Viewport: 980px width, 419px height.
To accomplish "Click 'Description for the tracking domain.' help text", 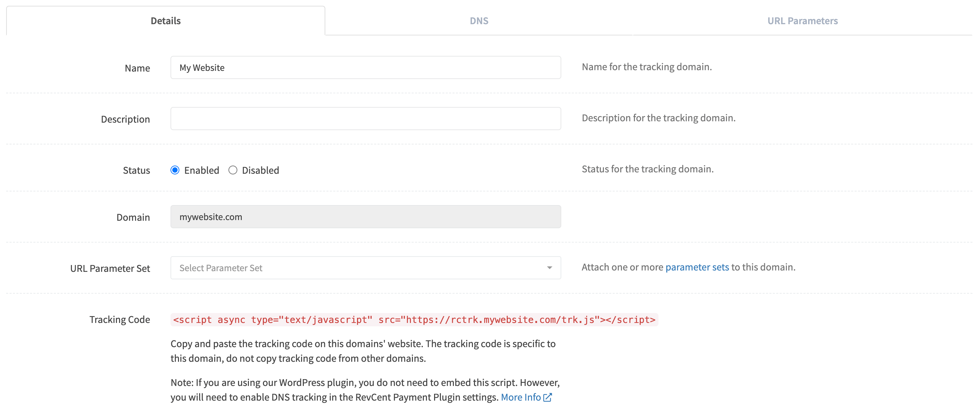I will 658,118.
